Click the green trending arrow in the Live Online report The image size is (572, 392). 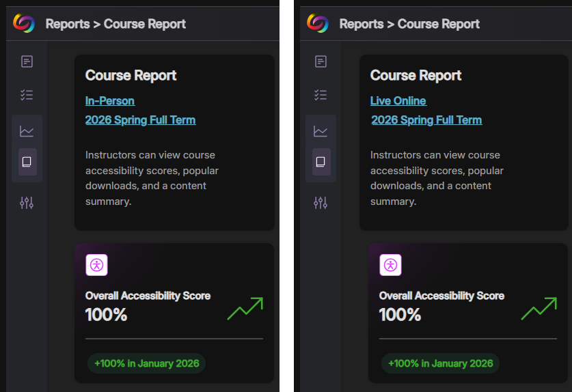click(x=539, y=309)
